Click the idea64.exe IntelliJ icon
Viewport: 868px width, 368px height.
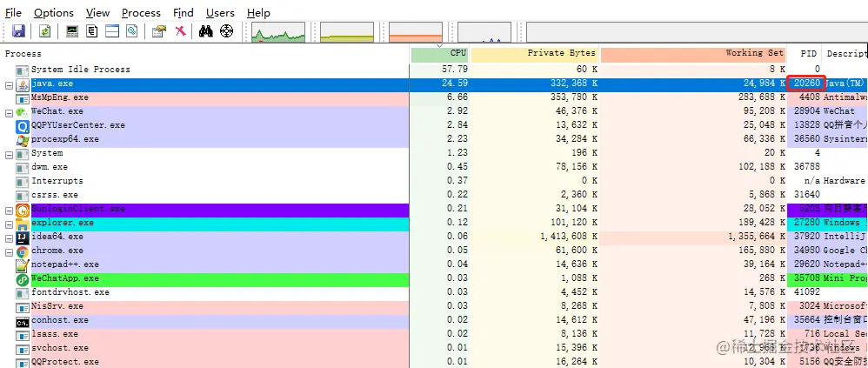coord(22,238)
